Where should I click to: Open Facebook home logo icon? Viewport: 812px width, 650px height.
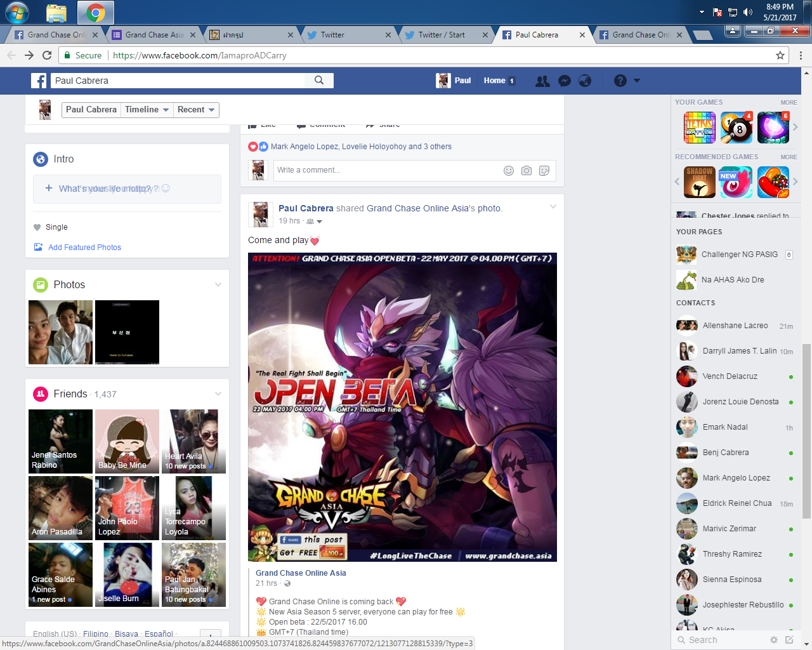click(x=39, y=81)
